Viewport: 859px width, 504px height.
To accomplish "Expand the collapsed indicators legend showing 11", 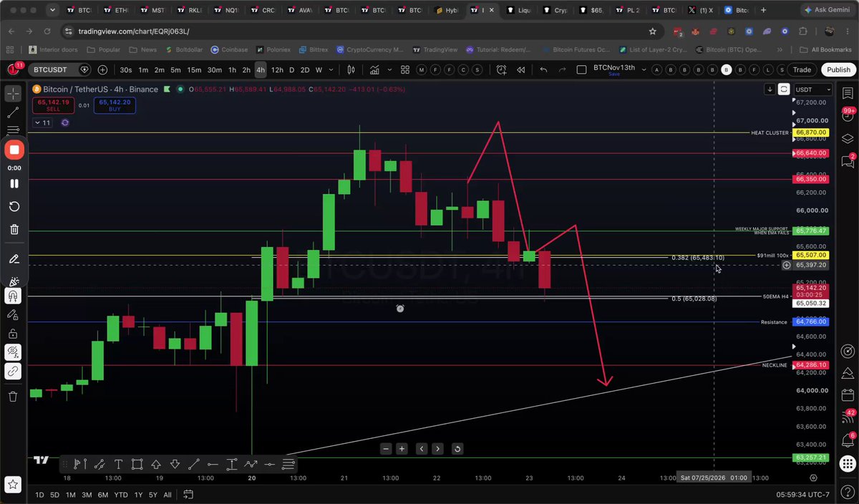I will [x=42, y=122].
